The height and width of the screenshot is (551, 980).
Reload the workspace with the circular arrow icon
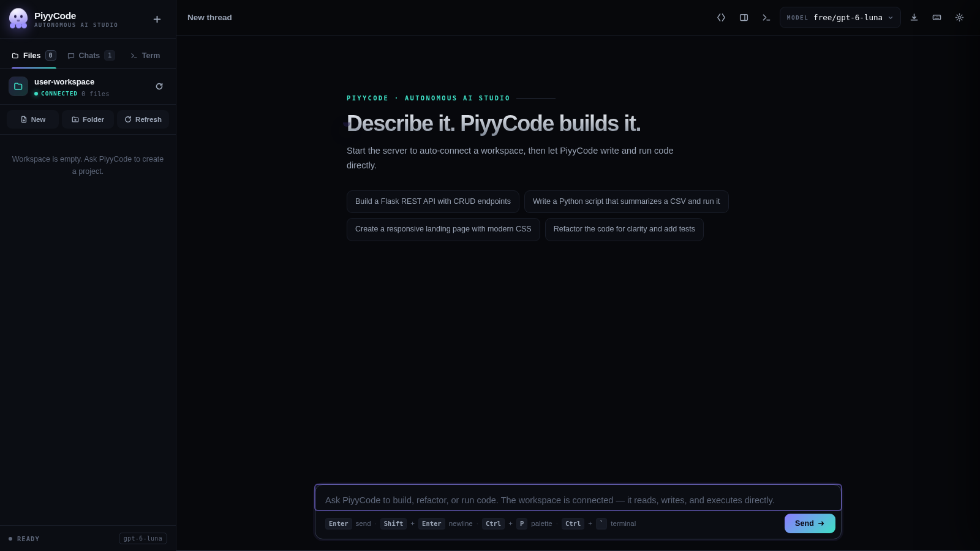click(159, 86)
